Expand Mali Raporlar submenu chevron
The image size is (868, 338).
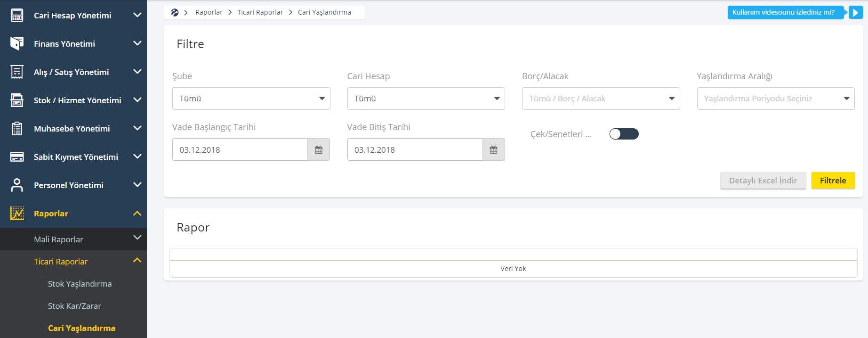click(137, 238)
